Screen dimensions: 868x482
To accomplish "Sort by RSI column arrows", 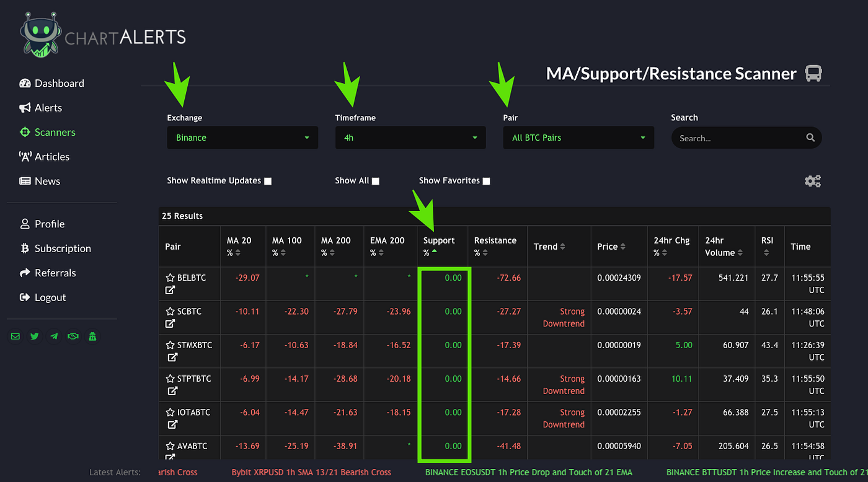I will 766,253.
